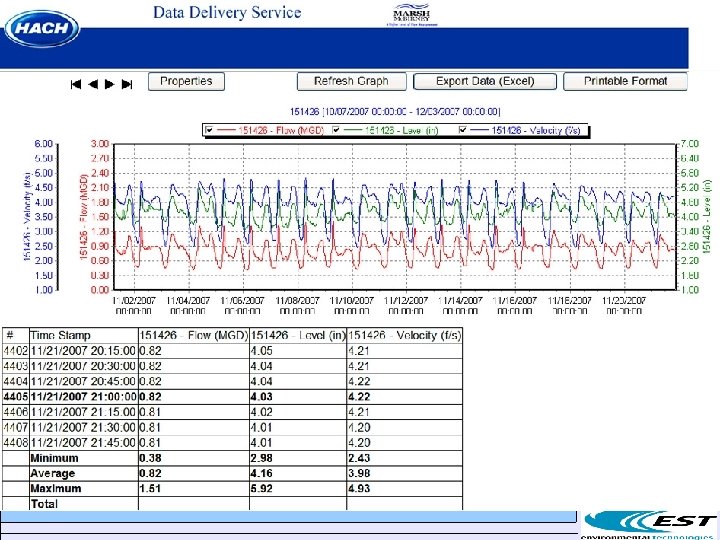Select the Flow (MGD) column header
This screenshot has width=720, height=540.
tap(194, 335)
